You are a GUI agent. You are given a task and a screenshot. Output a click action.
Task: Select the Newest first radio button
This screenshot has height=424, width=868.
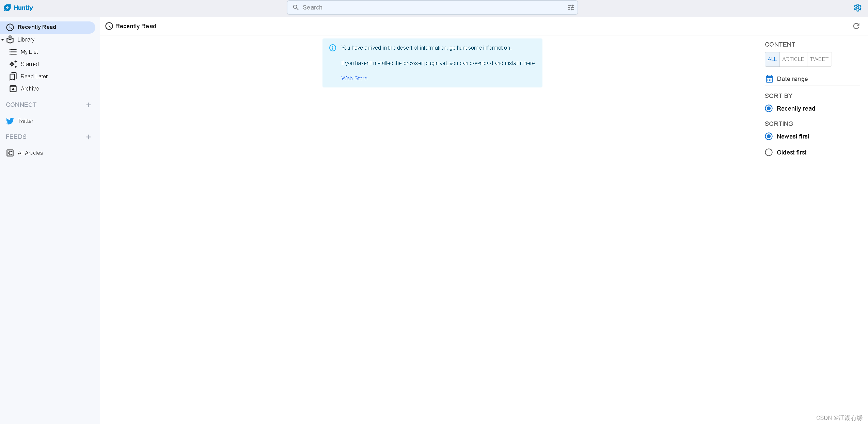(x=768, y=136)
